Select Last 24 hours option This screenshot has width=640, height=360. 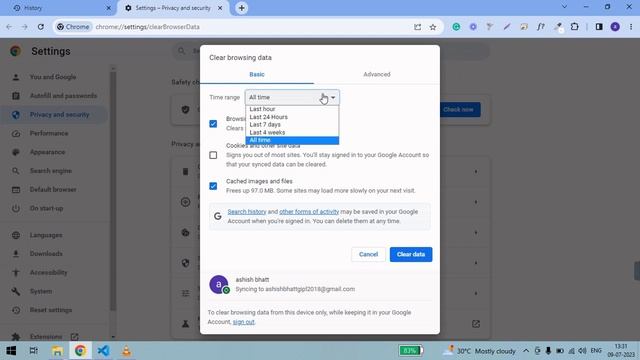292,117
